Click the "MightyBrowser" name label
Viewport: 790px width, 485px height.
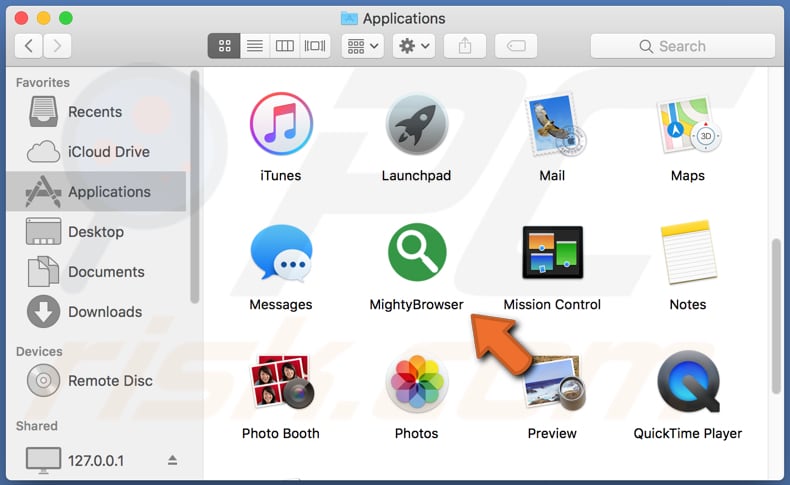[417, 305]
